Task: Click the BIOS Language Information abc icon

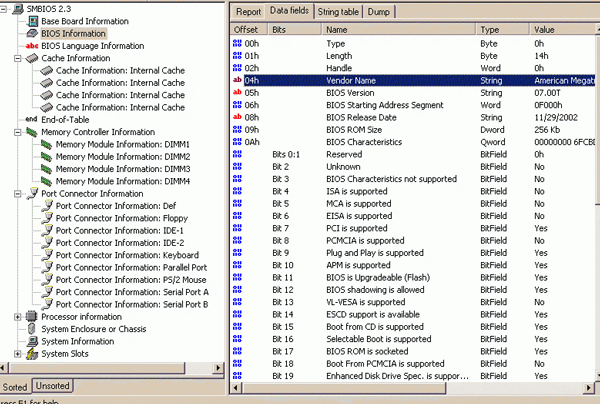Action: tap(31, 46)
